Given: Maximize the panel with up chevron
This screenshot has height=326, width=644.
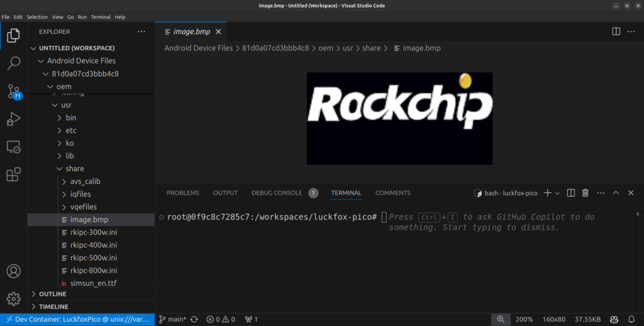Looking at the screenshot, I should coord(616,193).
